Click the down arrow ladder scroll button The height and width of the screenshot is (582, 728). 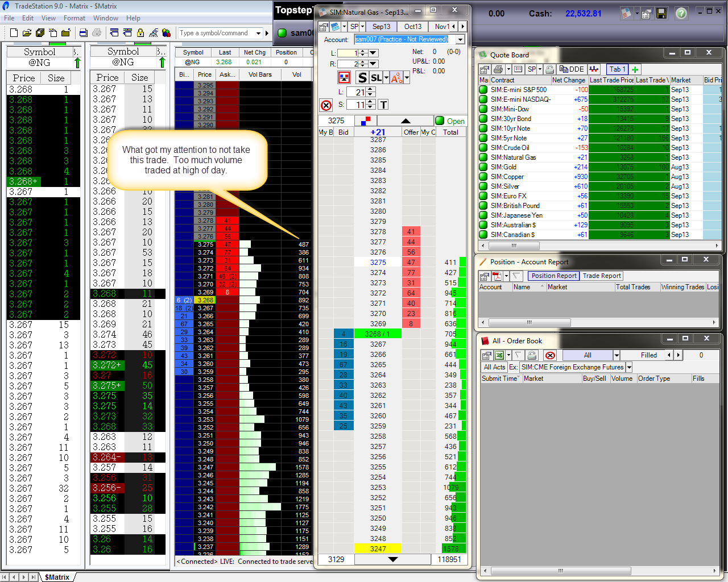pyautogui.click(x=392, y=559)
